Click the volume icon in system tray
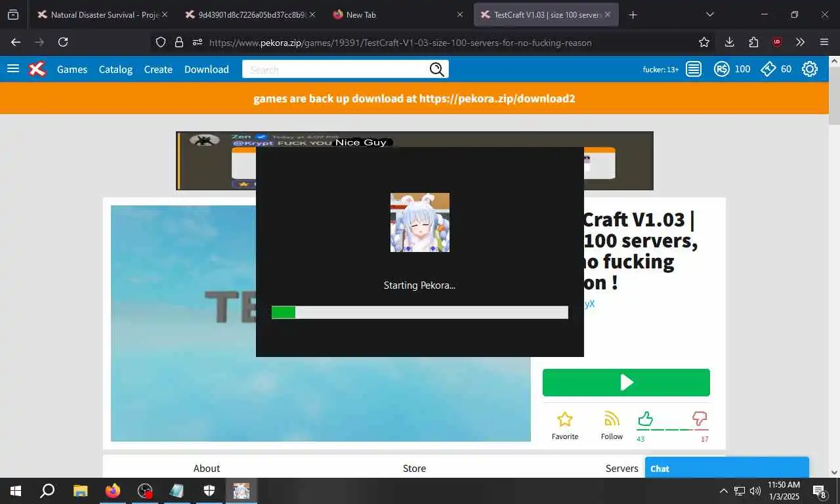 pyautogui.click(x=755, y=491)
